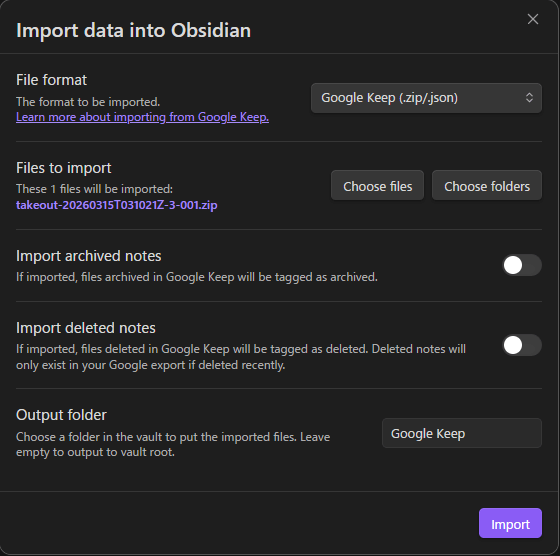This screenshot has height=556, width=560.
Task: Click the File format heading
Action: tap(51, 80)
